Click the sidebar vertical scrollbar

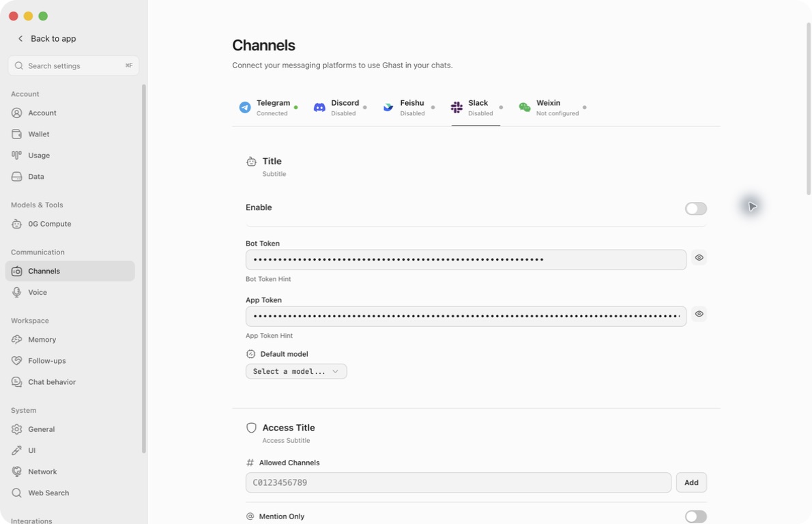click(x=143, y=268)
